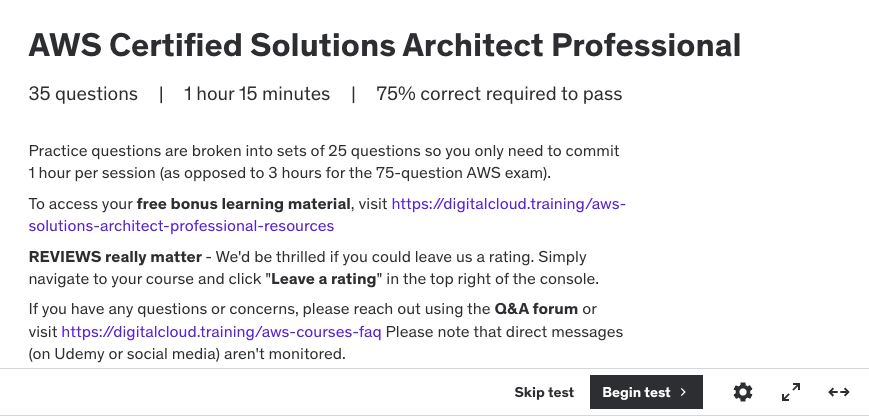Click the AWS Certified Solutions Architect Professional heading

pos(385,45)
